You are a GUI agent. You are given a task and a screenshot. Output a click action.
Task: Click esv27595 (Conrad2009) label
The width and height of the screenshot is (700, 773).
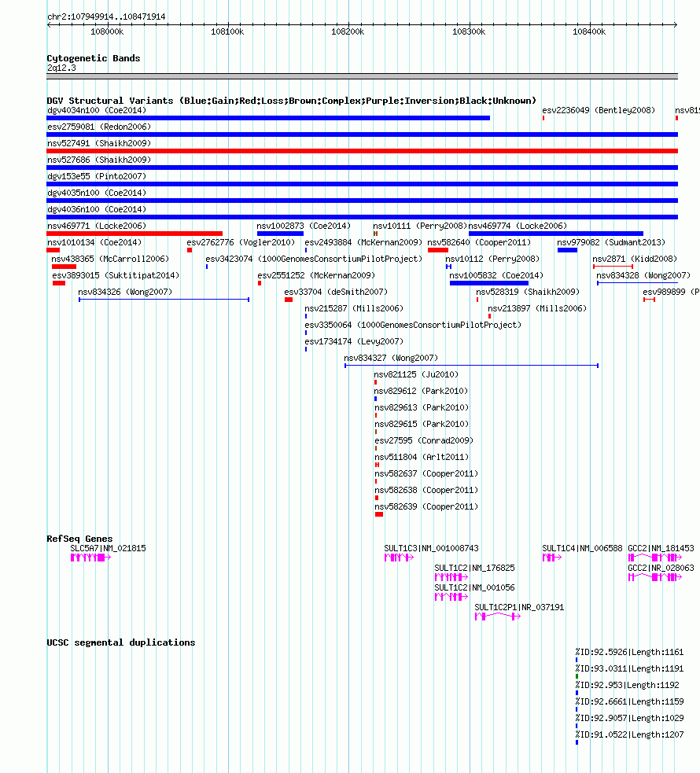point(424,440)
